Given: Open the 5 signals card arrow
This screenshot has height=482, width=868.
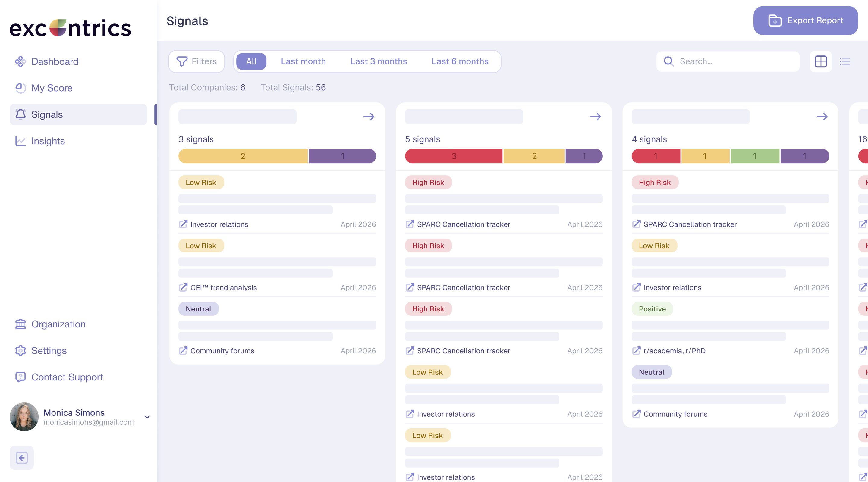Looking at the screenshot, I should tap(596, 117).
